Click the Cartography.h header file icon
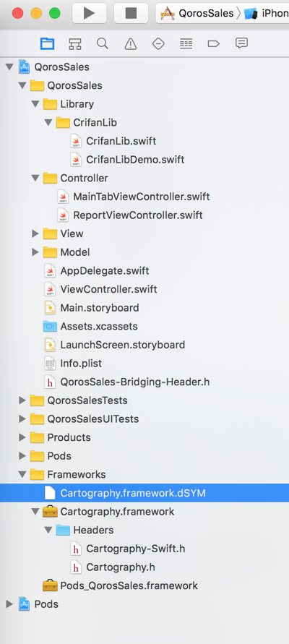 76,567
